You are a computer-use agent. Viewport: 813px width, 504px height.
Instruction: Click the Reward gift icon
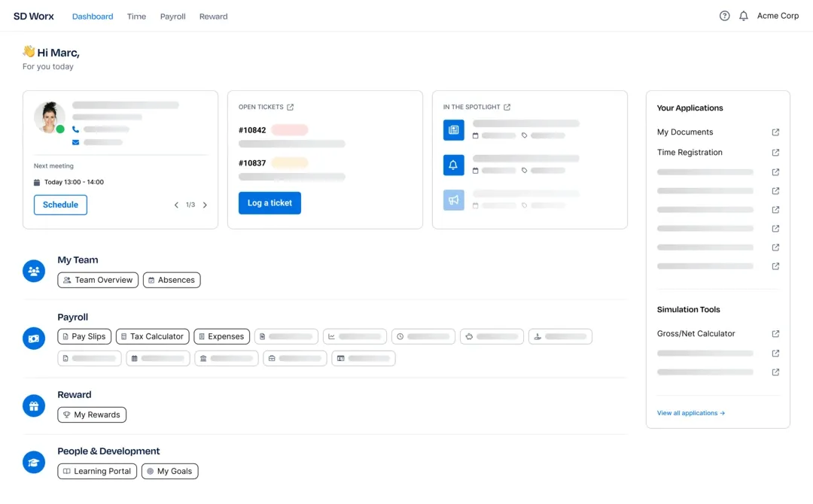pos(34,406)
